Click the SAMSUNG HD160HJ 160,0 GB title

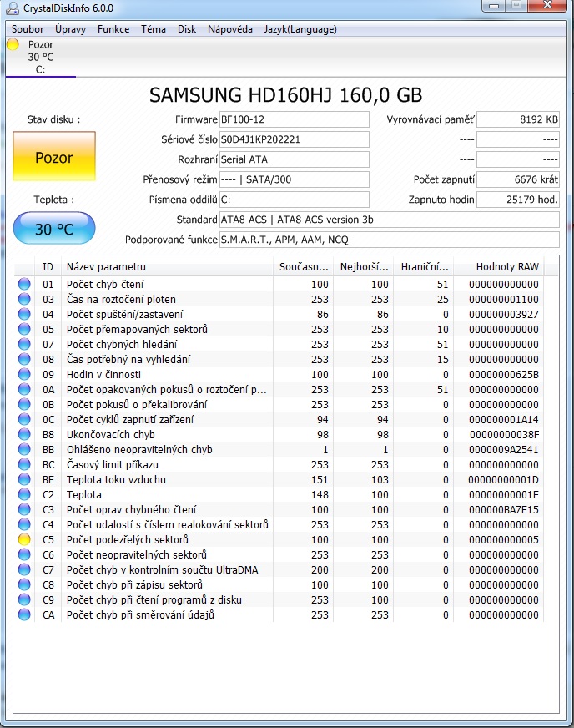tap(286, 95)
